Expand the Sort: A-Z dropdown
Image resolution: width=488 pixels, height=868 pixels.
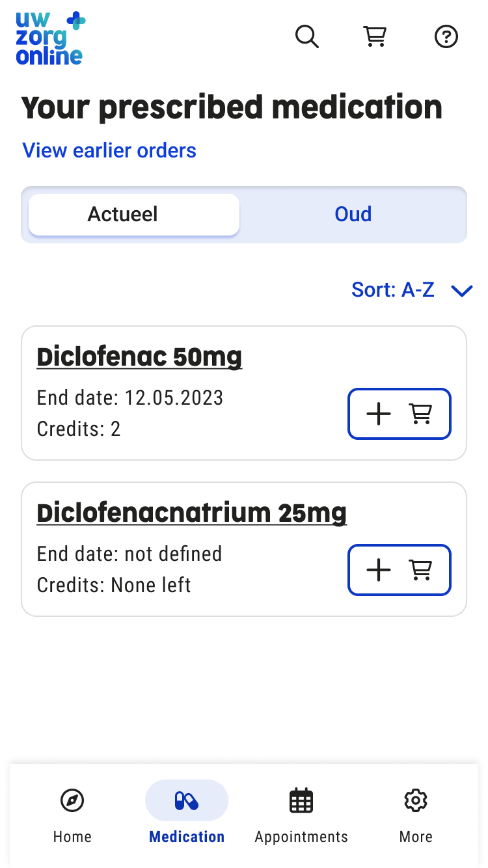pyautogui.click(x=393, y=290)
